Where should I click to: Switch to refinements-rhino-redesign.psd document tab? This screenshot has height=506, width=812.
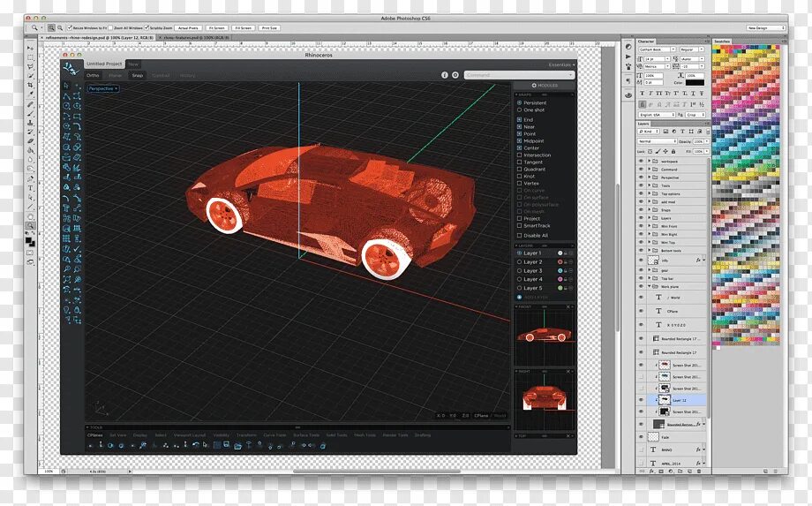pos(100,37)
